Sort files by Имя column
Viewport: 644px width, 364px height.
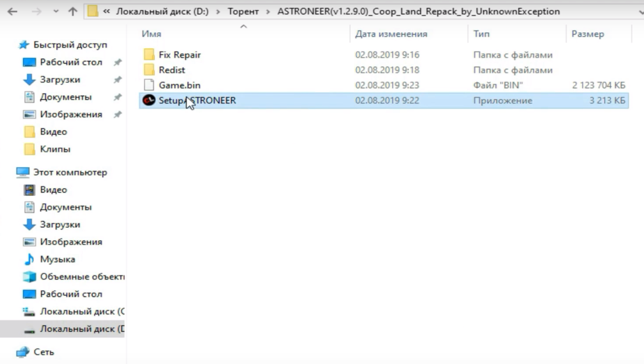pos(151,34)
